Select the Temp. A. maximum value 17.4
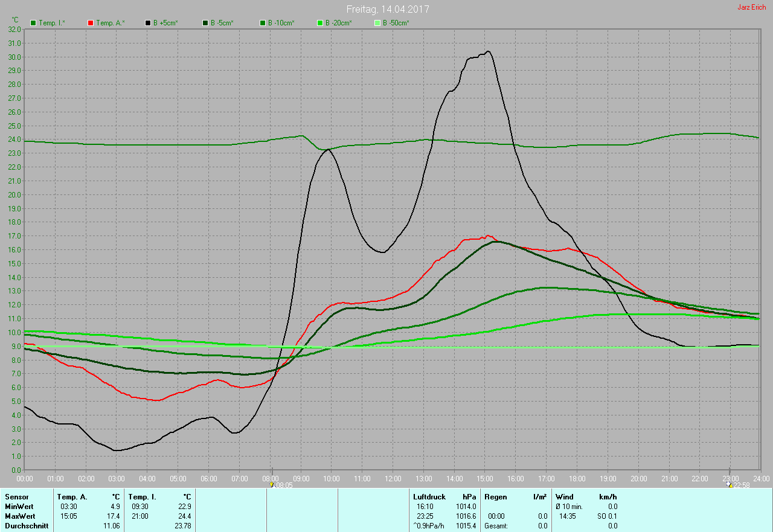The width and height of the screenshot is (773, 532). click(113, 516)
